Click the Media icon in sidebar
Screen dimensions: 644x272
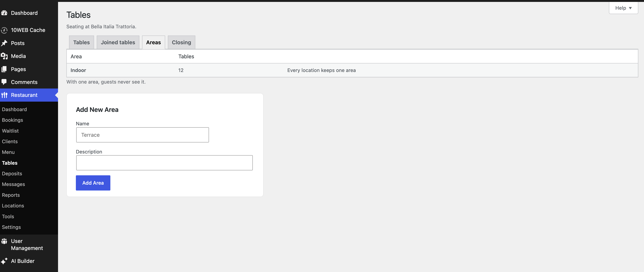[x=4, y=56]
